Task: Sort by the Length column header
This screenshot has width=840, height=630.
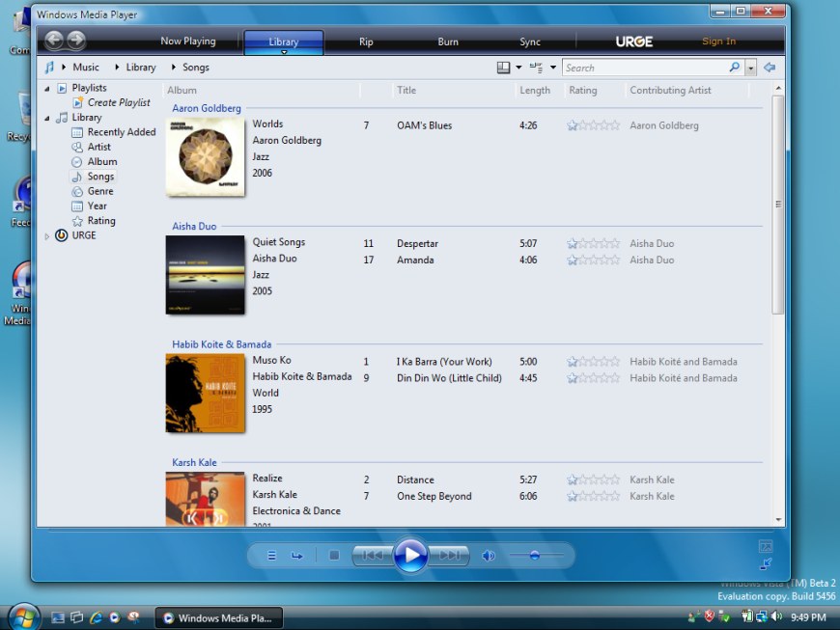Action: (535, 90)
